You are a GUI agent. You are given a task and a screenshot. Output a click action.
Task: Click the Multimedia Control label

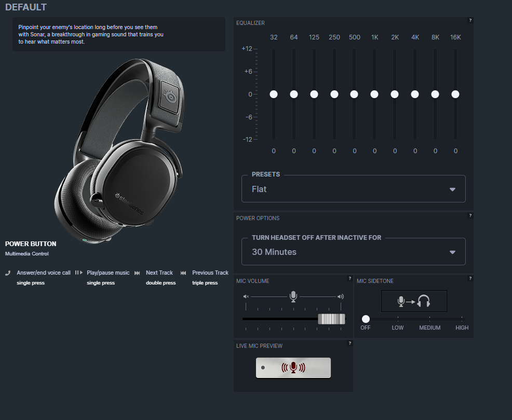(x=27, y=253)
